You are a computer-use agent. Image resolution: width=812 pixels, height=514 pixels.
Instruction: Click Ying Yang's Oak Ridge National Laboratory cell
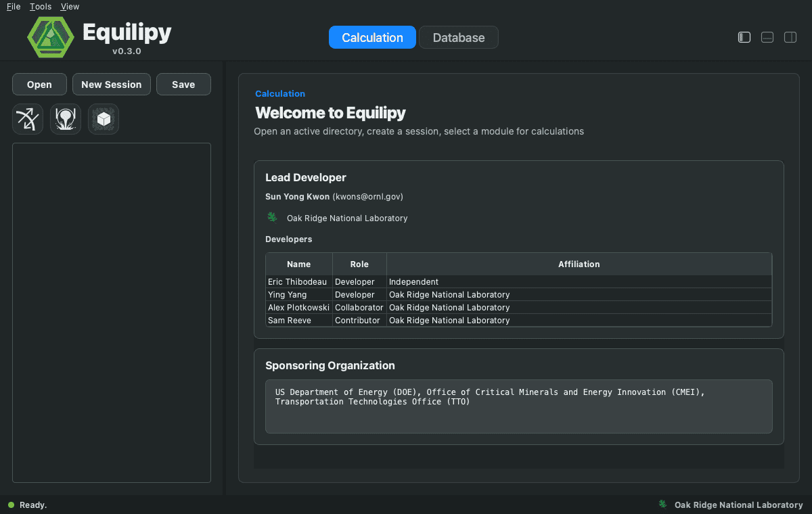[579, 294]
